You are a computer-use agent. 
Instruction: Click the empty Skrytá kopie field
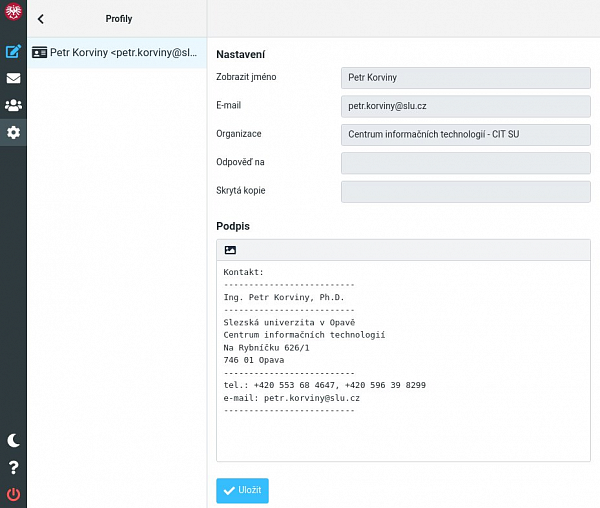click(466, 192)
